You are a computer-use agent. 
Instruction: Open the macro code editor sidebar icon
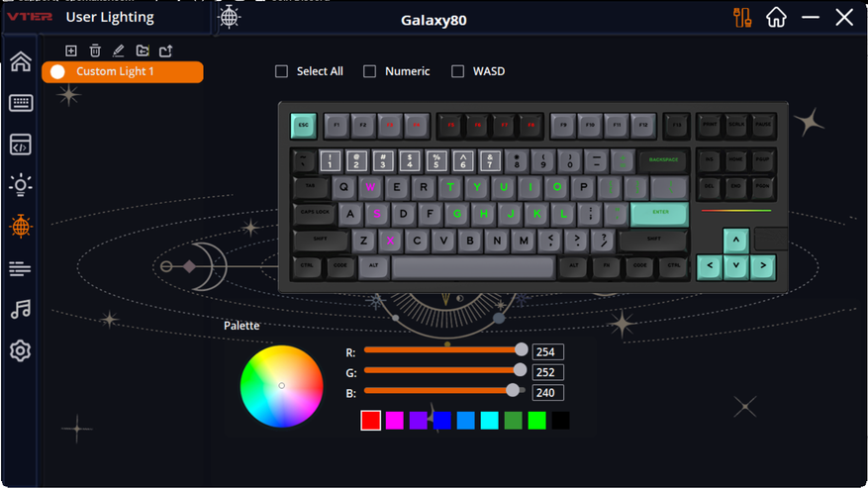[21, 145]
